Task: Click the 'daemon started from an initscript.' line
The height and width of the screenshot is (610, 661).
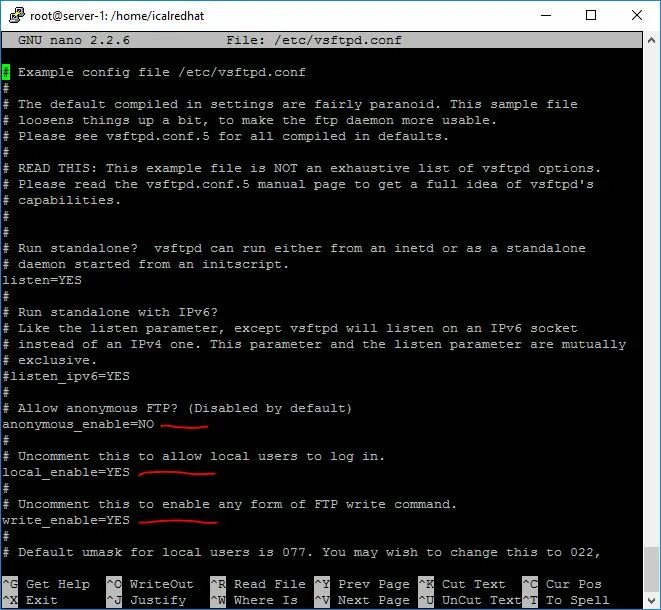Action: [x=145, y=264]
